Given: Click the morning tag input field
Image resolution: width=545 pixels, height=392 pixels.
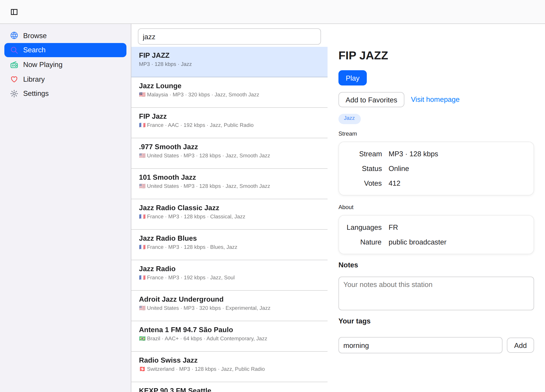Looking at the screenshot, I should [x=420, y=345].
